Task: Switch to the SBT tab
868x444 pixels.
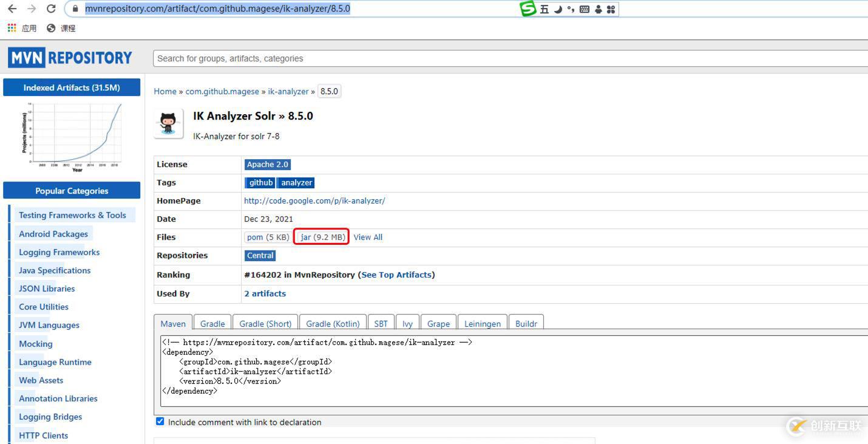Action: click(x=381, y=324)
